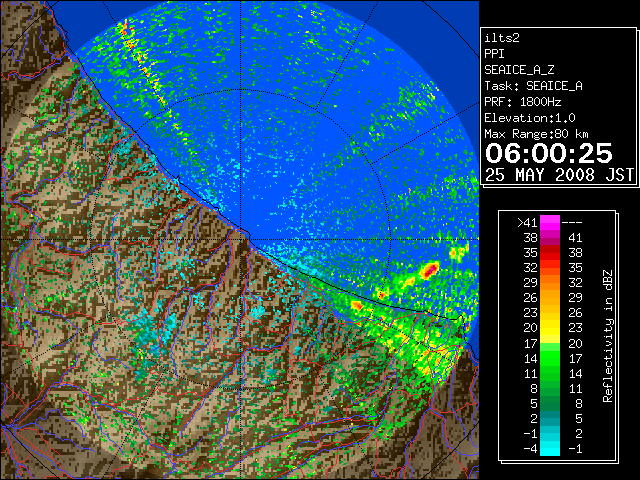
Task: Click the 'ilts2' radar name text
Action: [x=502, y=38]
